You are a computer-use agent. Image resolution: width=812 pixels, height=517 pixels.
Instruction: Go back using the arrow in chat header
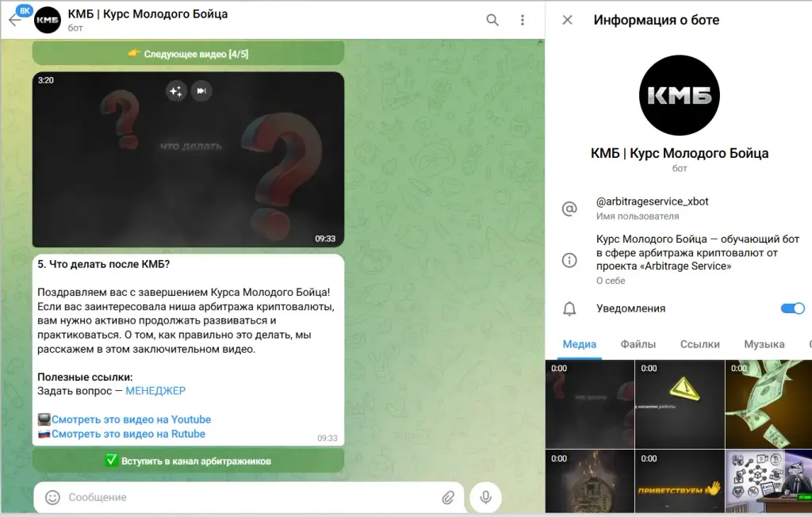pos(14,21)
